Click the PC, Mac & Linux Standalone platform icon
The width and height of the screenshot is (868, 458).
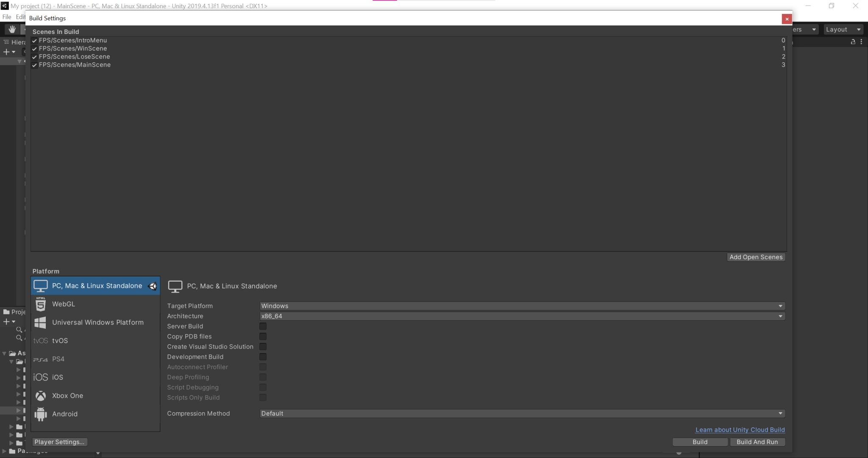(41, 285)
